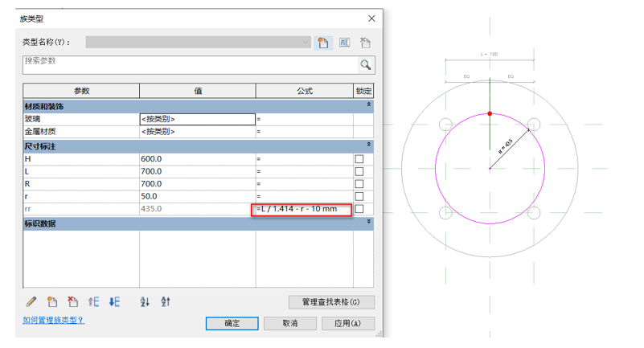Click the H value 600.0

coord(198,159)
